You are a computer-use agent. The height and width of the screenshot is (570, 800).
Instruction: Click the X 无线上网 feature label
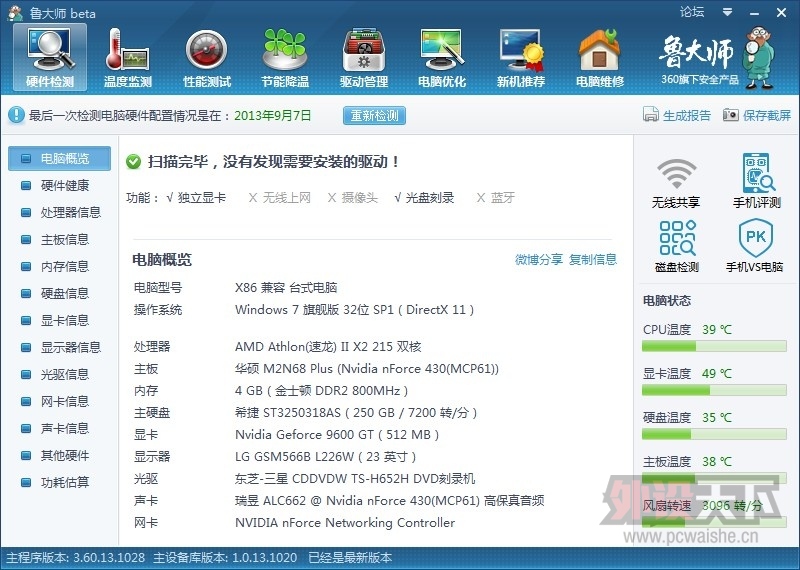click(280, 198)
